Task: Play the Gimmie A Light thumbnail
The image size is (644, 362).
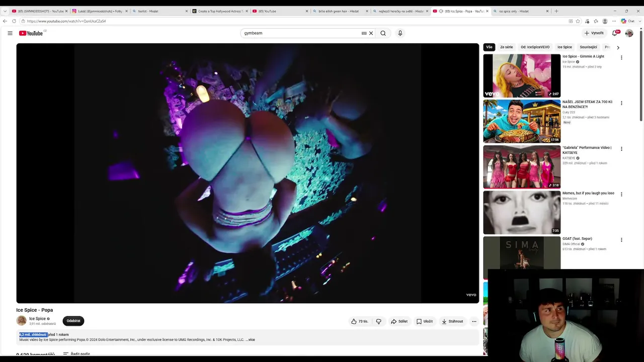Action: pyautogui.click(x=522, y=76)
